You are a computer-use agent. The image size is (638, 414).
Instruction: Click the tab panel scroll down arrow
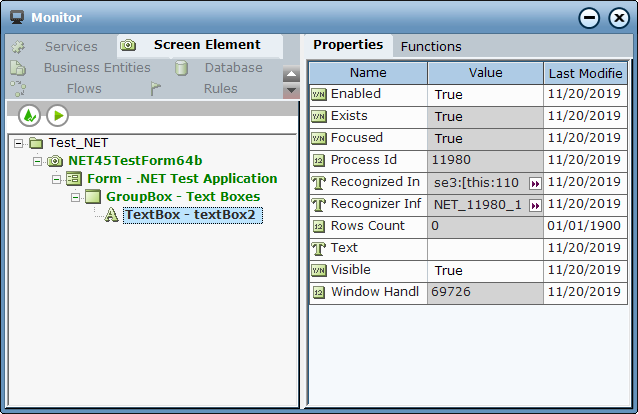pos(291,90)
